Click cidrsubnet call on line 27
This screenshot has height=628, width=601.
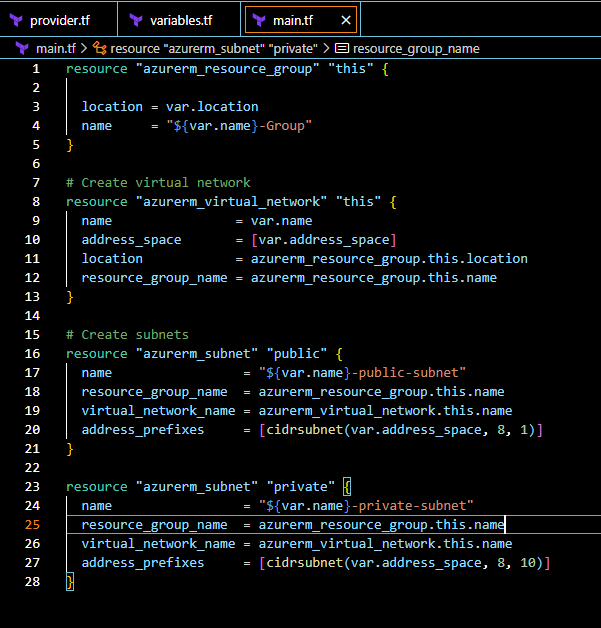404,563
